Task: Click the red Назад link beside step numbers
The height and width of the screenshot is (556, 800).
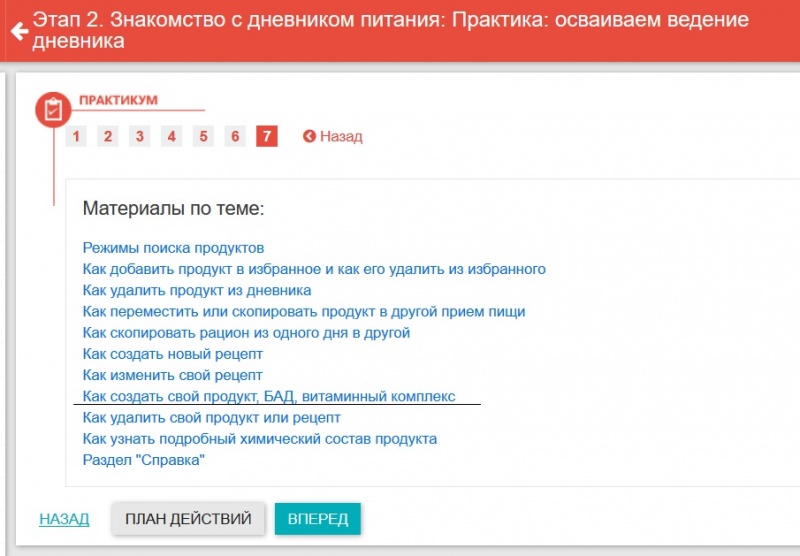Action: [x=333, y=137]
